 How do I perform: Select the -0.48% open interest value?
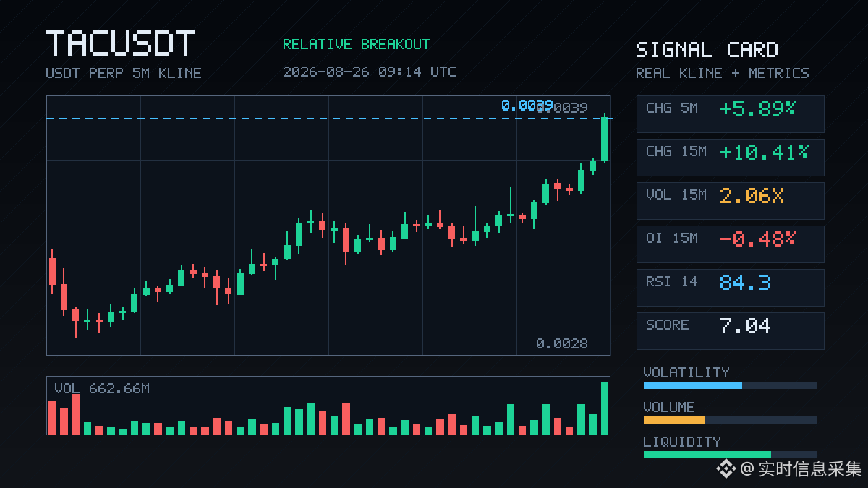(757, 239)
